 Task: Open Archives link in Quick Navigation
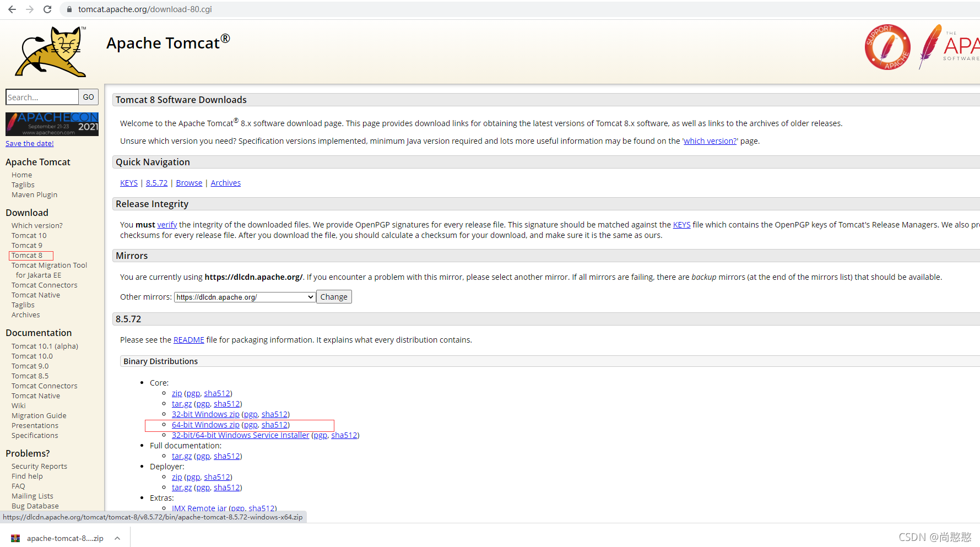coord(226,183)
